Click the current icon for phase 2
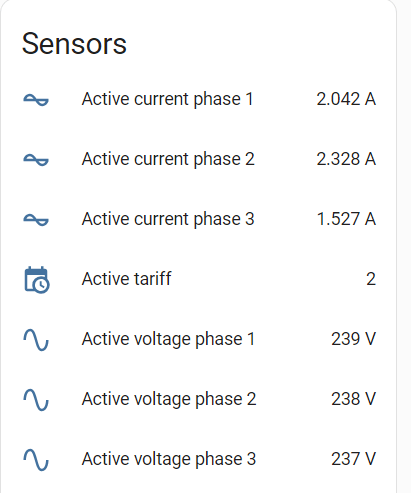Image resolution: width=411 pixels, height=493 pixels. point(36,159)
